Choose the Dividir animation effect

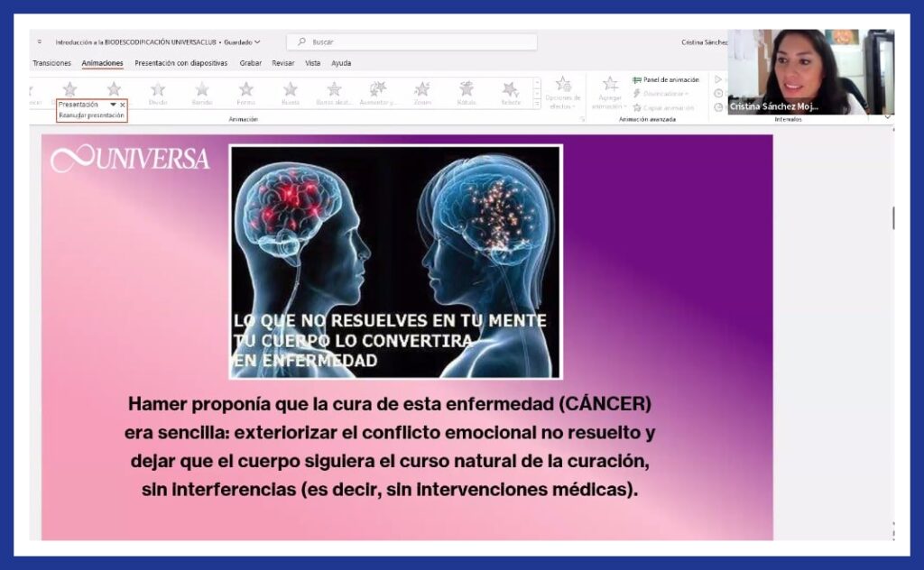pos(158,94)
